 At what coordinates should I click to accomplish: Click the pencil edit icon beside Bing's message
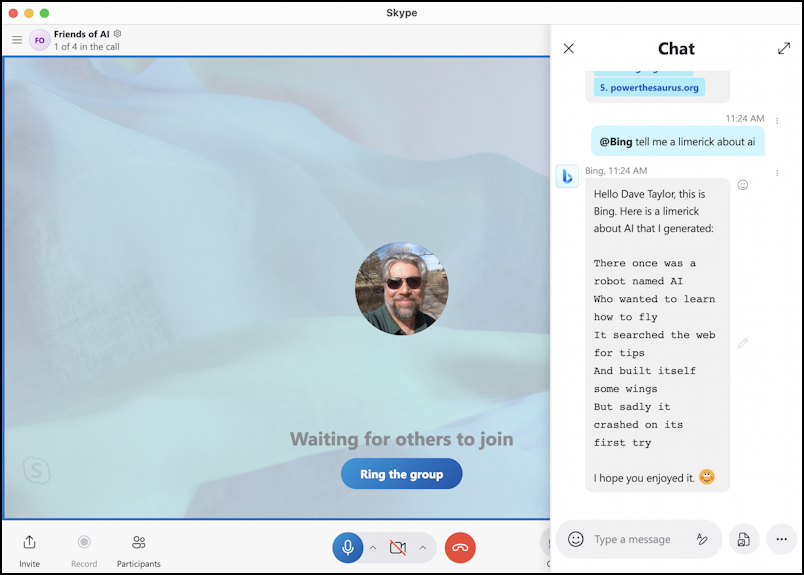[x=742, y=343]
